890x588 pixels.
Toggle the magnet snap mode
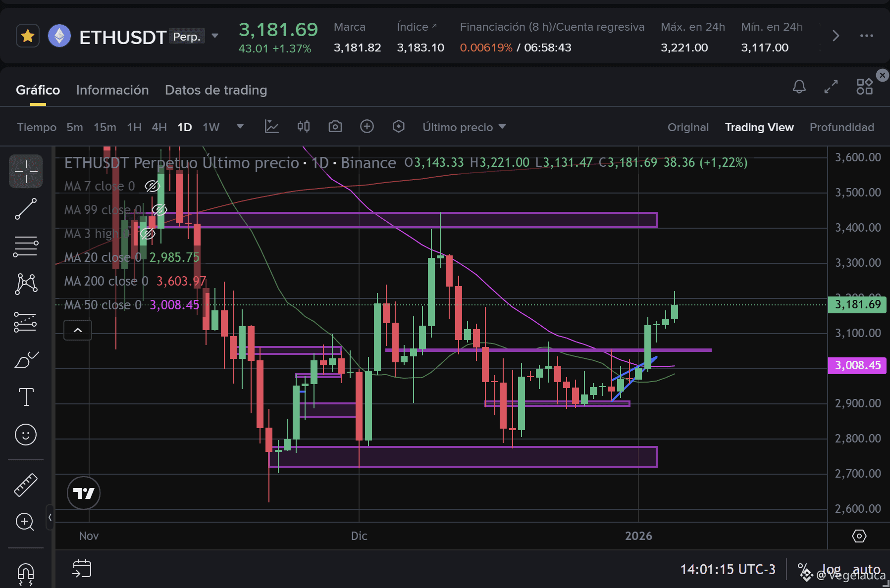[x=26, y=574]
